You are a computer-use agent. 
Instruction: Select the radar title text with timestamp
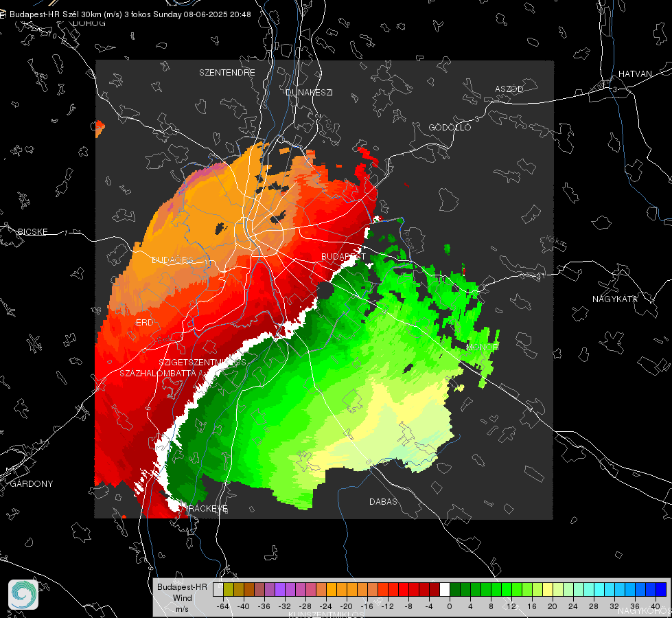point(130,14)
